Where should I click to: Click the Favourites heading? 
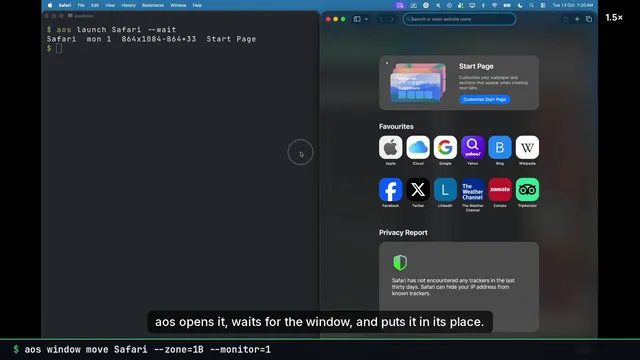tap(396, 127)
